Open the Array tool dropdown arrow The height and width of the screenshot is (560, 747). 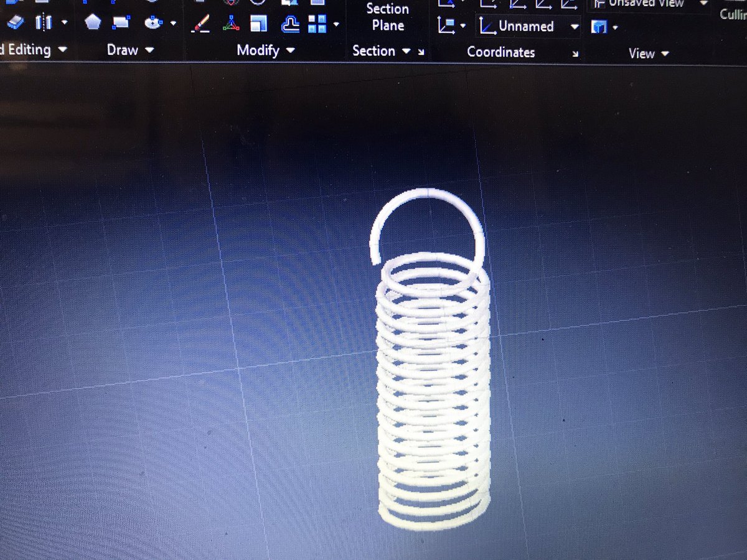pos(336,25)
